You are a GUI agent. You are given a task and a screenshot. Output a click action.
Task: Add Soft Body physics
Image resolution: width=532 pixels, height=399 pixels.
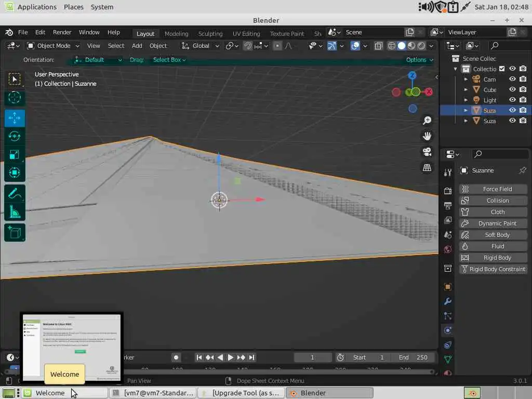pos(493,235)
